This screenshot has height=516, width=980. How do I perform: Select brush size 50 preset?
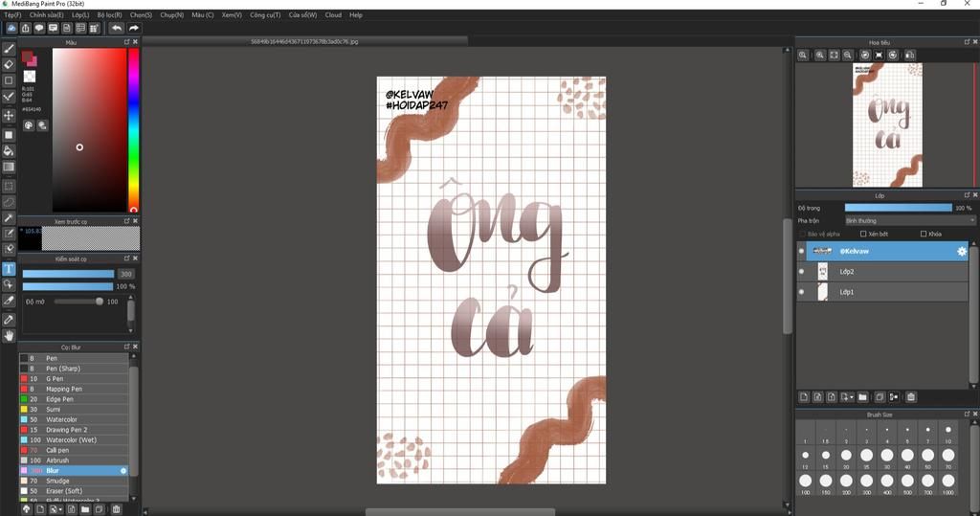927,455
